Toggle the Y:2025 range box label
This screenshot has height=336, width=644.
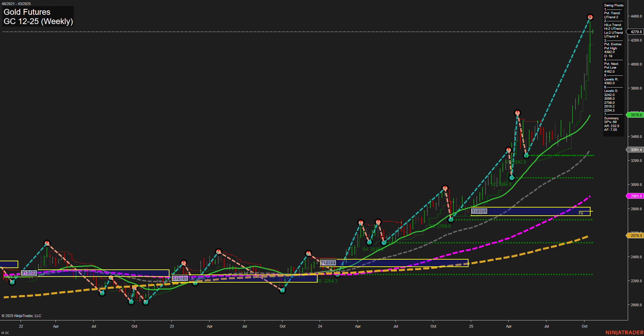click(479, 211)
